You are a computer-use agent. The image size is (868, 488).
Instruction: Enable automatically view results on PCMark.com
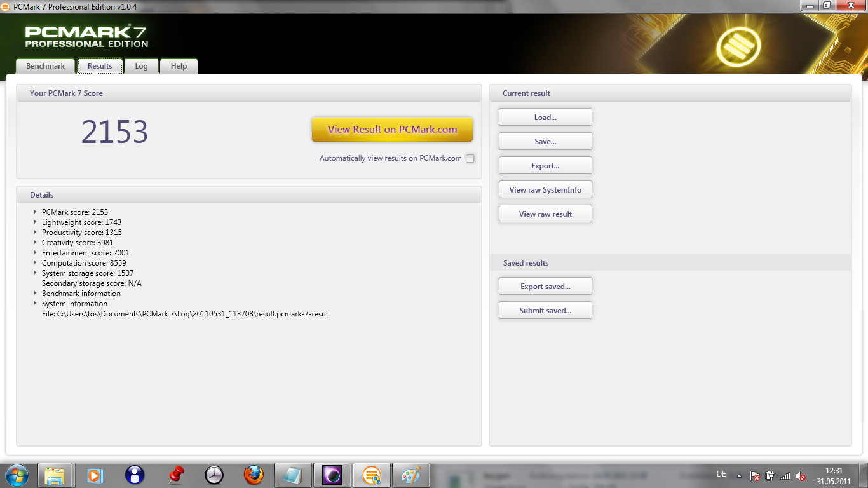[x=470, y=159]
